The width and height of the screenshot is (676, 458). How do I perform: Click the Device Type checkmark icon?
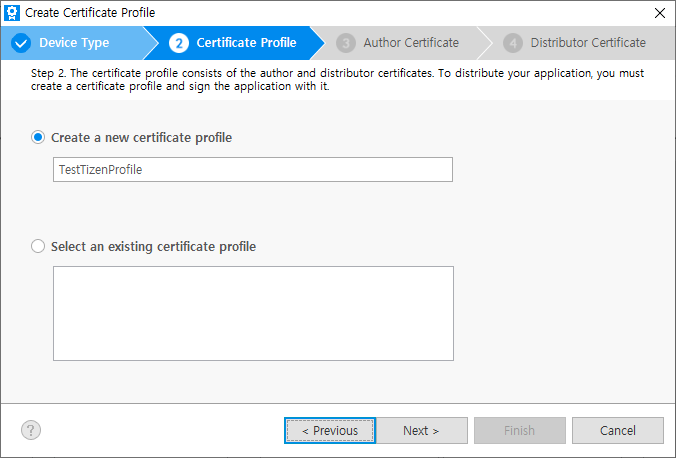pyautogui.click(x=21, y=43)
